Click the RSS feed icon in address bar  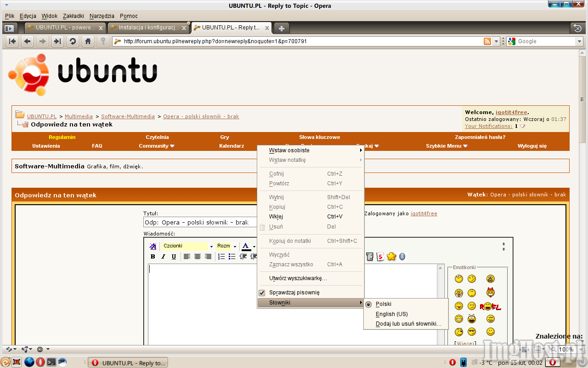487,41
